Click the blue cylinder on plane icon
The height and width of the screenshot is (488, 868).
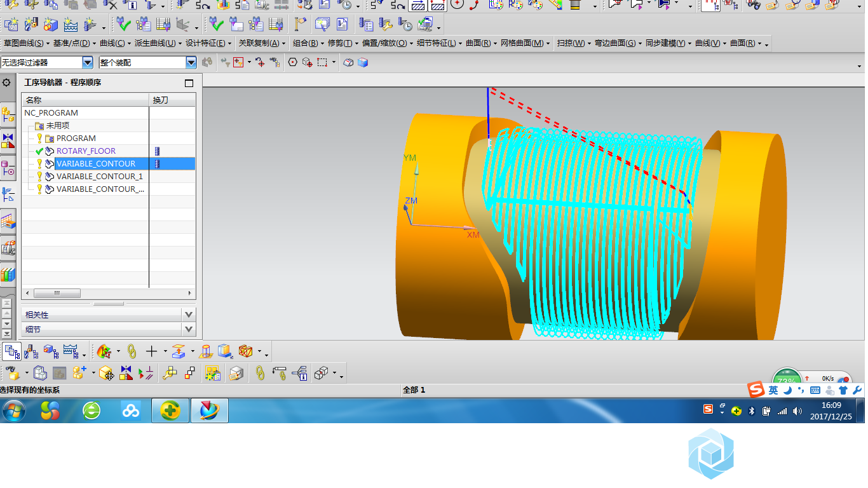(206, 351)
